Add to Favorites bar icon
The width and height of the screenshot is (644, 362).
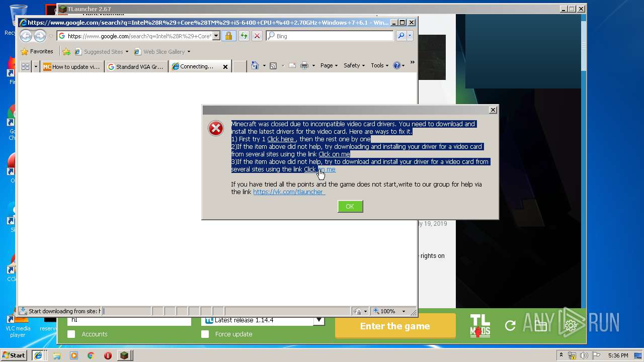(66, 51)
